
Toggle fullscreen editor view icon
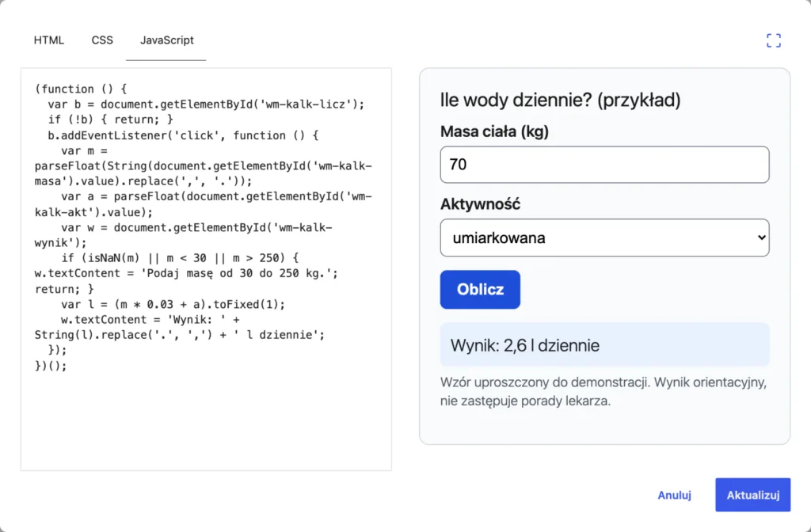click(x=773, y=40)
